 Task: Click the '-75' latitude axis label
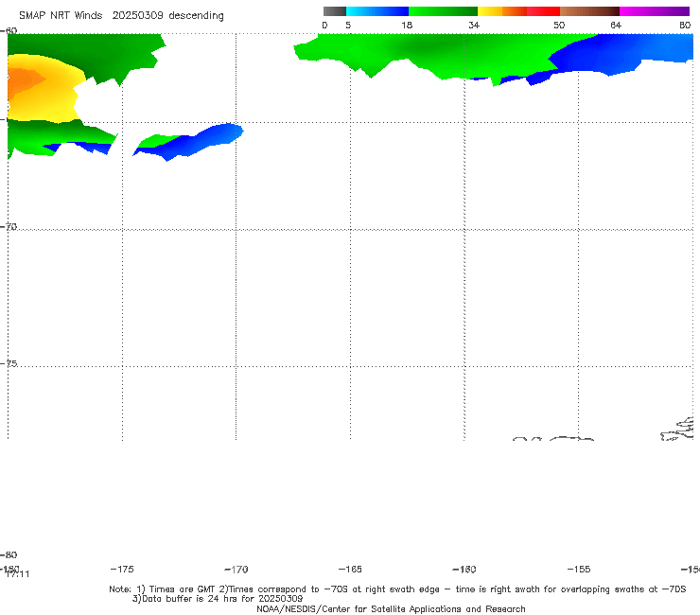coord(9,363)
